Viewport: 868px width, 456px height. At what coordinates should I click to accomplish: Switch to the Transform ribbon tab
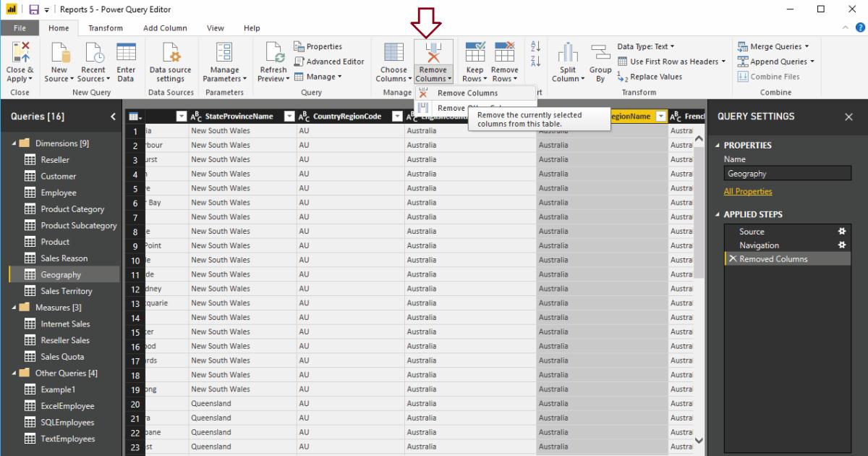tap(105, 28)
